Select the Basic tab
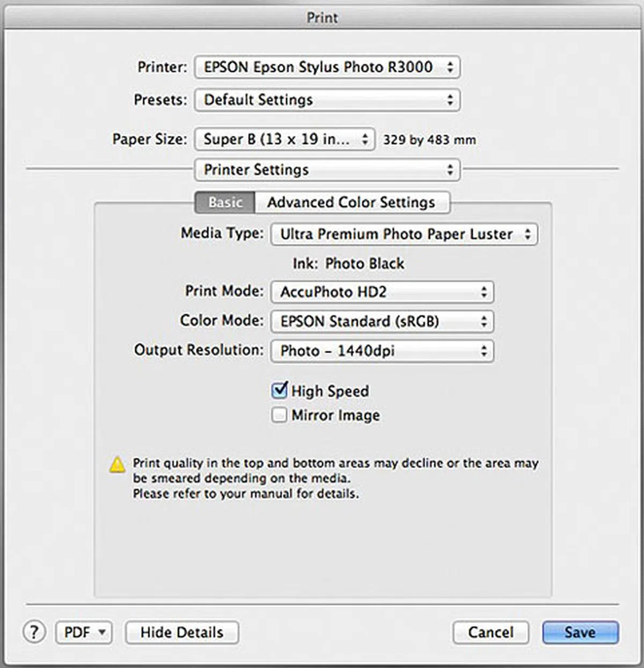Screen dimensions: 644x668 [x=225, y=202]
